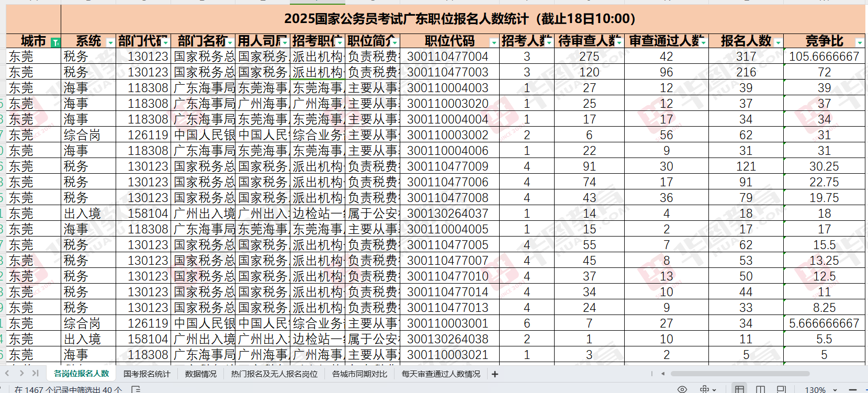
Task: Open the 每天审查通过人数情况 sheet tab
Action: (441, 374)
